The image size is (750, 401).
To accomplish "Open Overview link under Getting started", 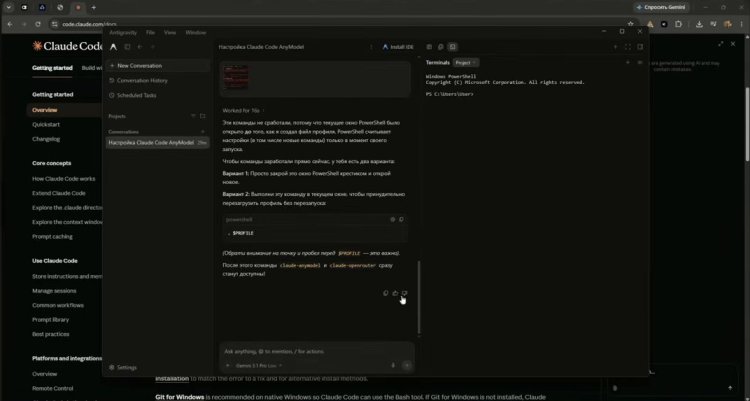I will (x=44, y=110).
